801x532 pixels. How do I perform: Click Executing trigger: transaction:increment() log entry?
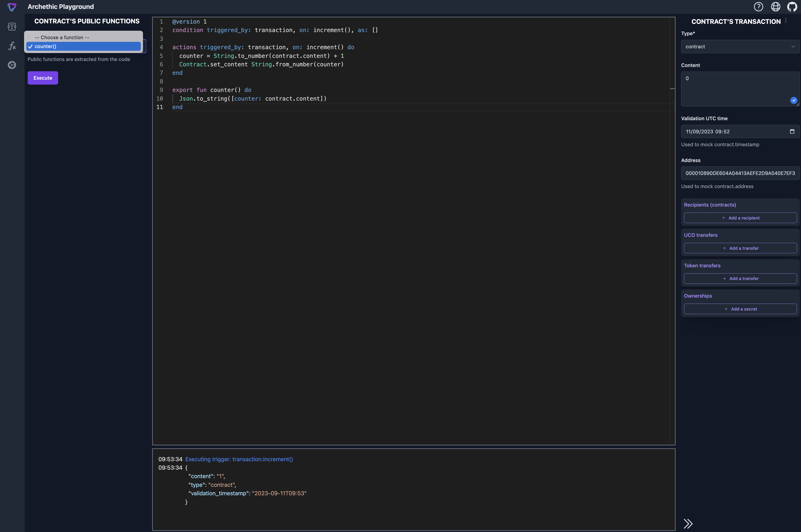pyautogui.click(x=239, y=459)
